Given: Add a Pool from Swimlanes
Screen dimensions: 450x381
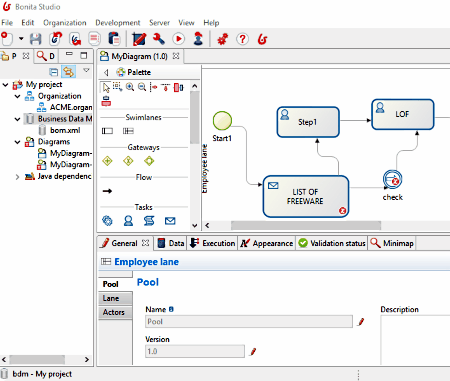Looking at the screenshot, I should coord(107,131).
